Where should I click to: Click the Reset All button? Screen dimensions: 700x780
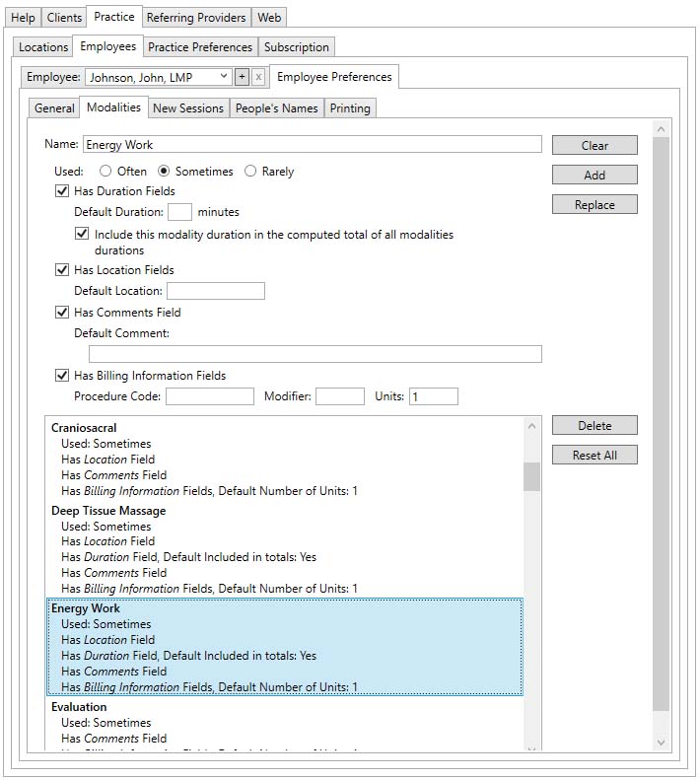coord(595,455)
